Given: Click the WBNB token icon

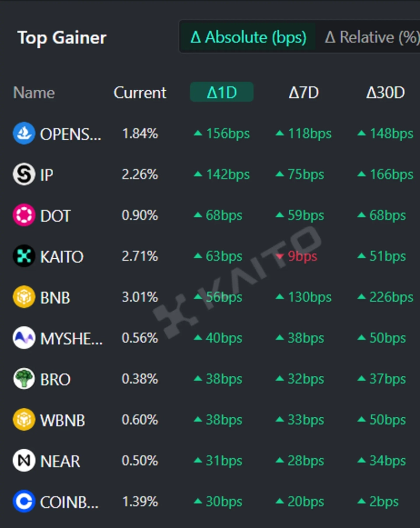Looking at the screenshot, I should coord(24,420).
